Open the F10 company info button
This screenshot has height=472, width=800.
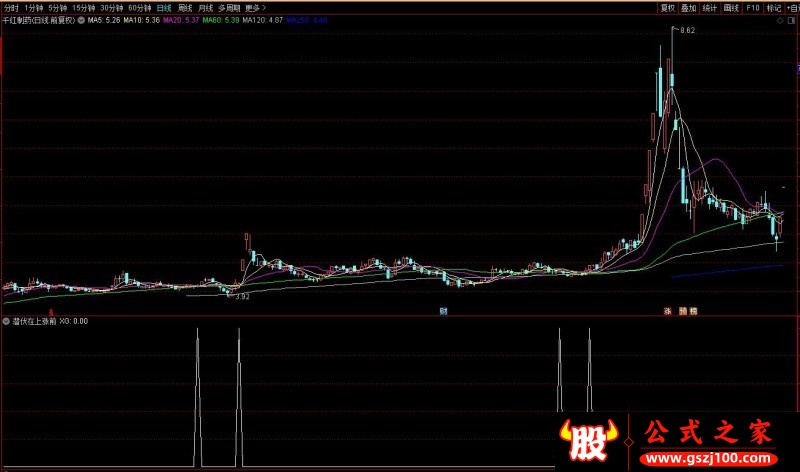tap(753, 8)
